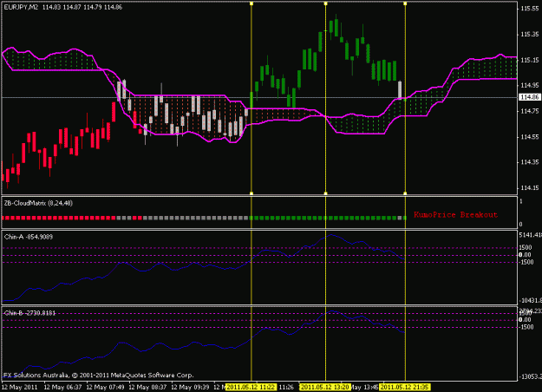Click the red KumoPrice Breakout text

tap(455, 215)
